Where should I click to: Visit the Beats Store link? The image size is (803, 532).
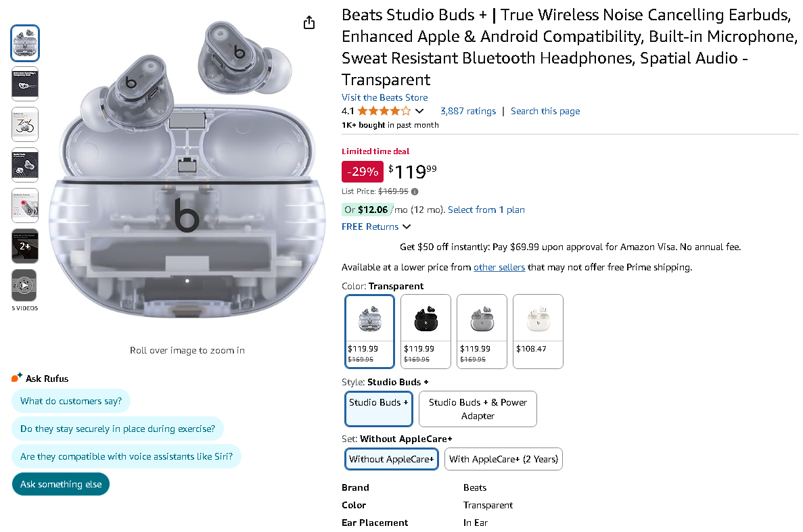[384, 97]
